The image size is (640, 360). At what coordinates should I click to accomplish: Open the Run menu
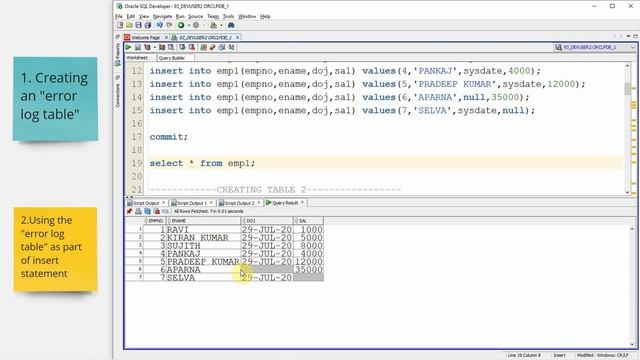pos(180,16)
